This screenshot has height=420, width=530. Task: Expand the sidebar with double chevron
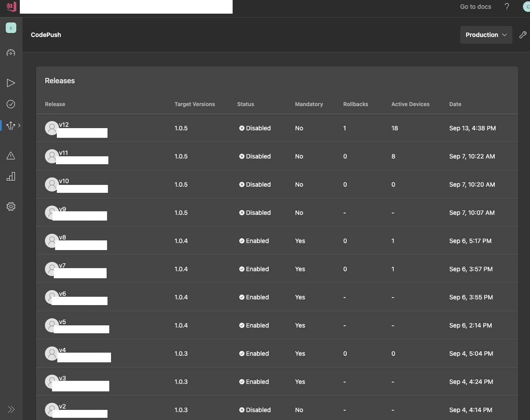[11, 409]
